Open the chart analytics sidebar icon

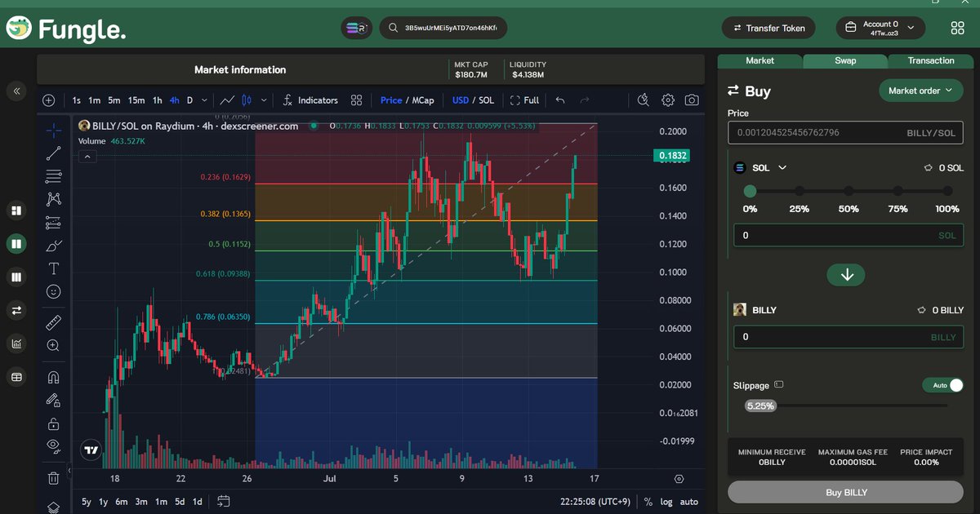pyautogui.click(x=16, y=343)
